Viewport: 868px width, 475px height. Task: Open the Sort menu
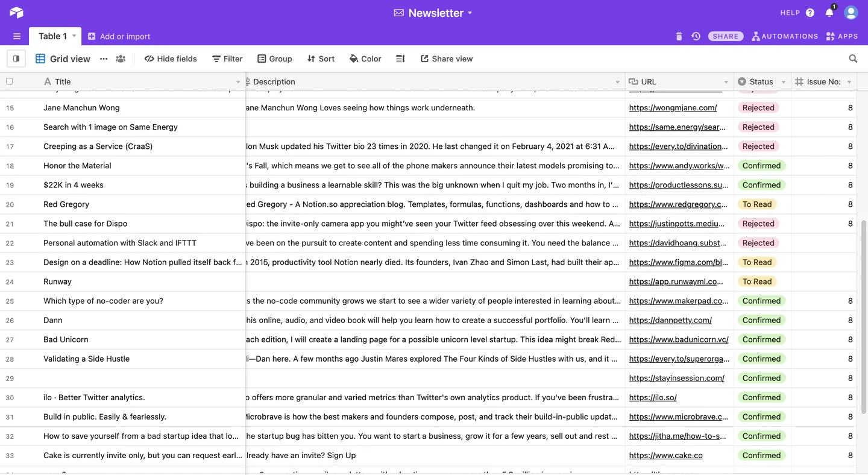click(321, 58)
